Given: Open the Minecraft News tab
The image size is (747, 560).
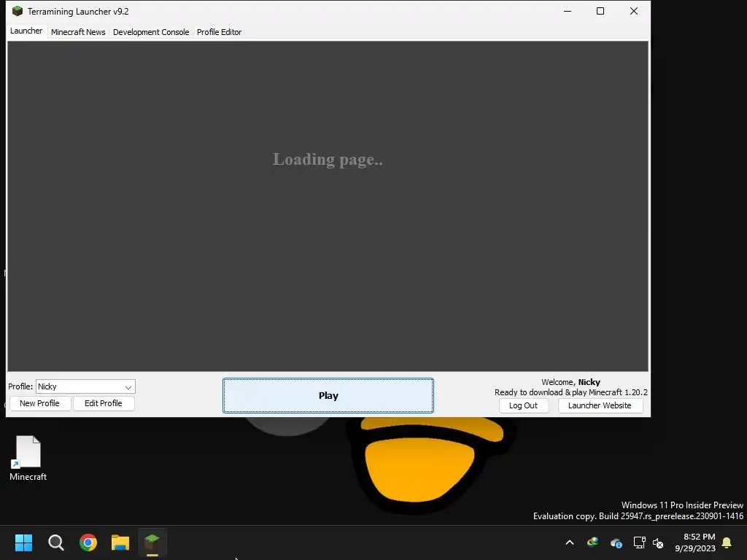Looking at the screenshot, I should click(x=78, y=32).
